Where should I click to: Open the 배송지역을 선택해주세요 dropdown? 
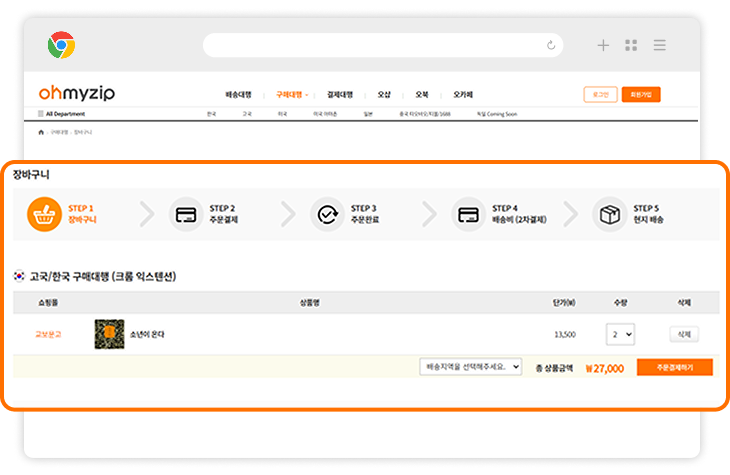470,367
